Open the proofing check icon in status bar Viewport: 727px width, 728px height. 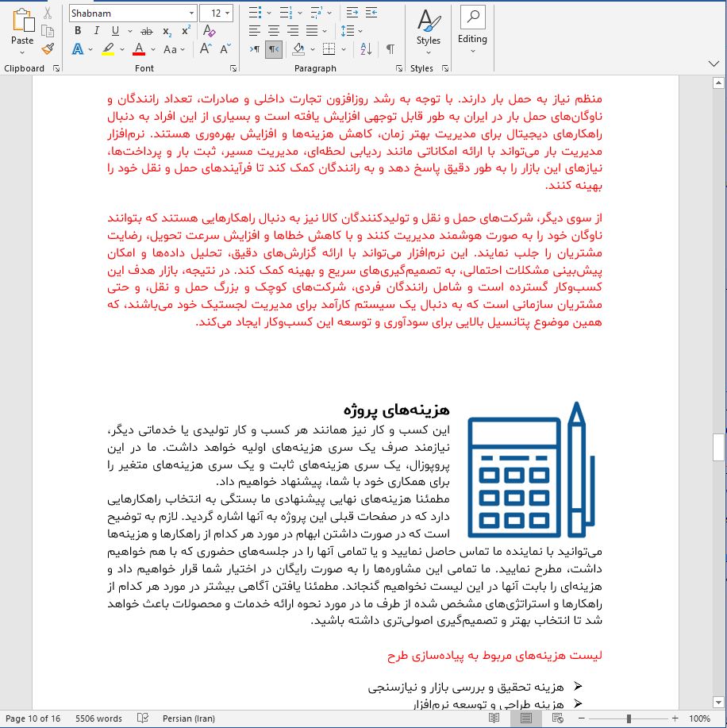143,718
